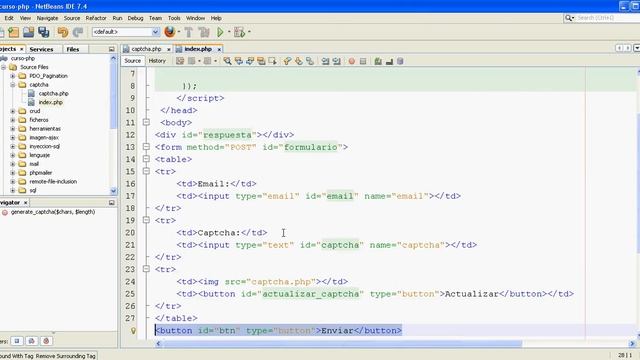Click the Search (Ctrl+I) field

click(607, 18)
